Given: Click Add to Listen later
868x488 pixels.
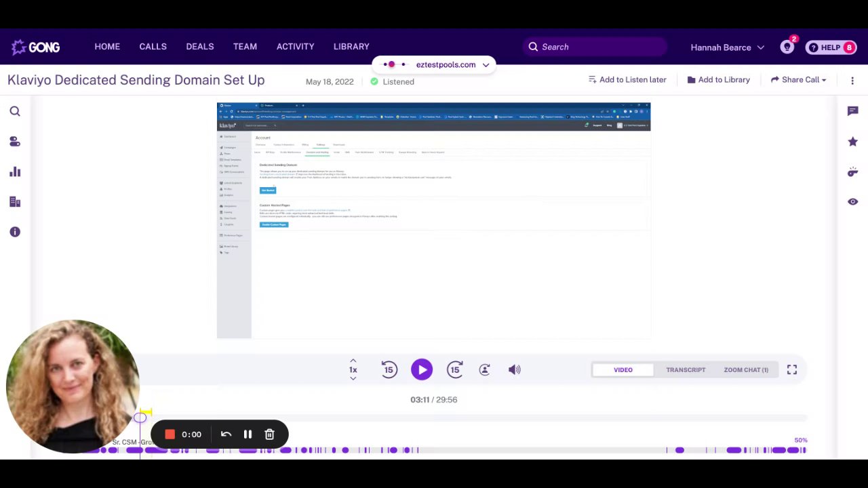Looking at the screenshot, I should pos(627,80).
